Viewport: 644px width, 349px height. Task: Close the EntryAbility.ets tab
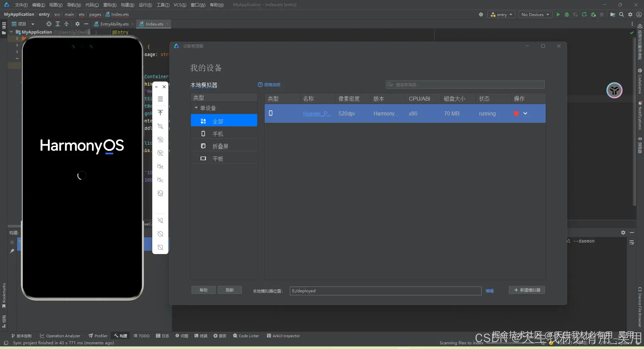[133, 24]
